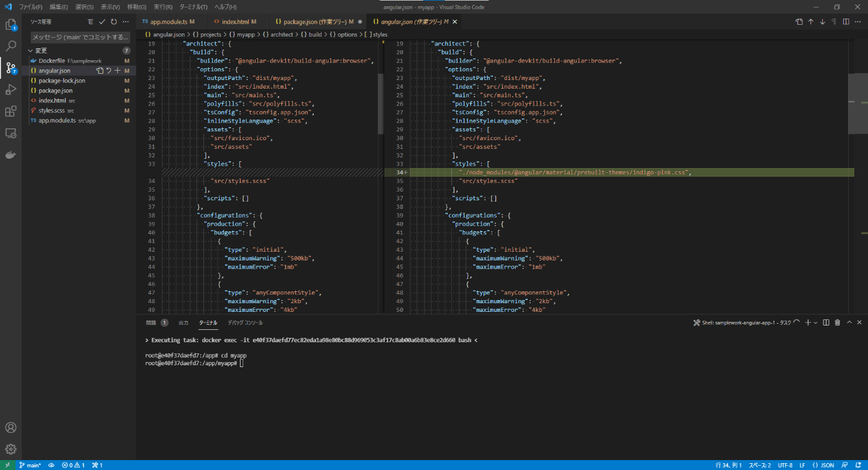Commit changes with the checkmark icon

(102, 22)
